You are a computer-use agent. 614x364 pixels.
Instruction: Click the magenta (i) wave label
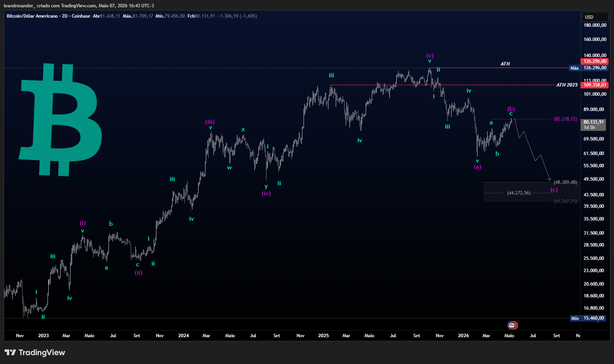tap(83, 223)
